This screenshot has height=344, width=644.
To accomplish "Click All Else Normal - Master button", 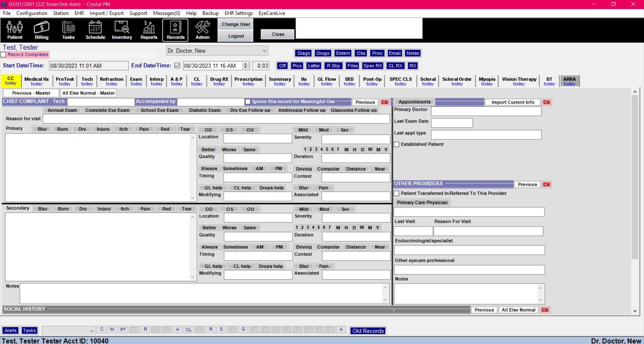I will (x=89, y=93).
